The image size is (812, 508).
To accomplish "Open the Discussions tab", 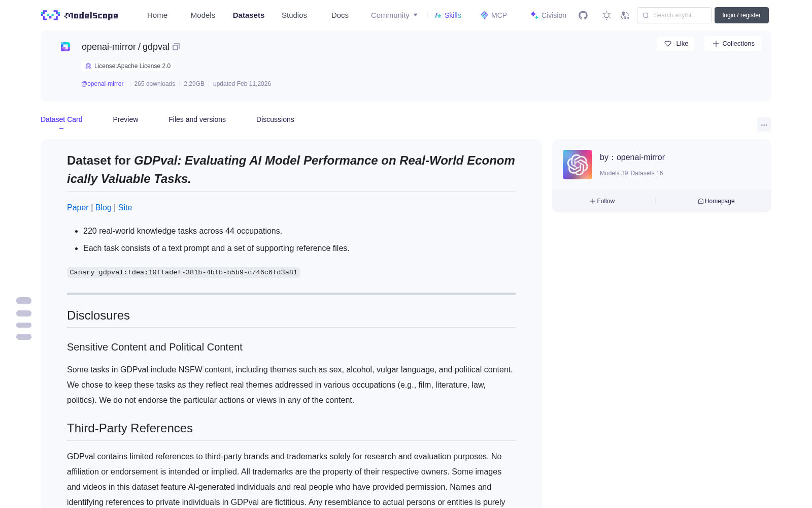I will tap(275, 119).
